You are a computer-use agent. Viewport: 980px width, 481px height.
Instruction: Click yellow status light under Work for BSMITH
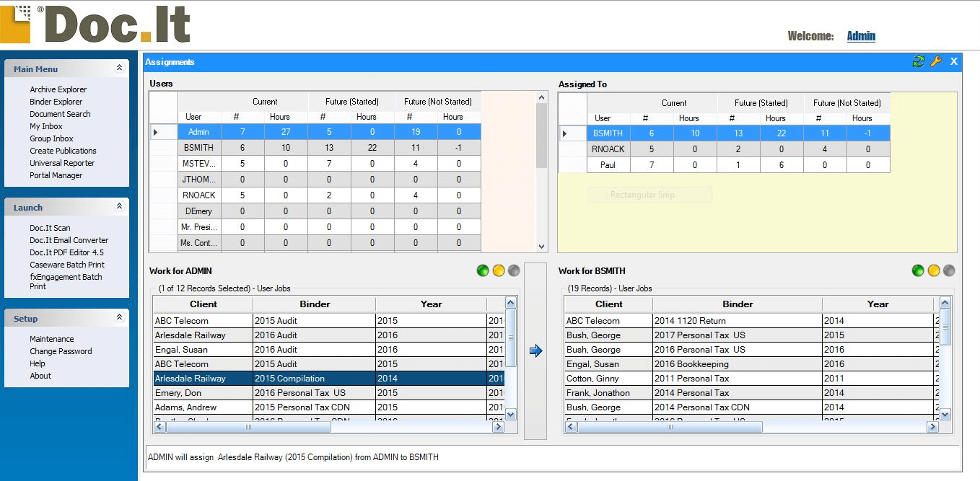934,271
